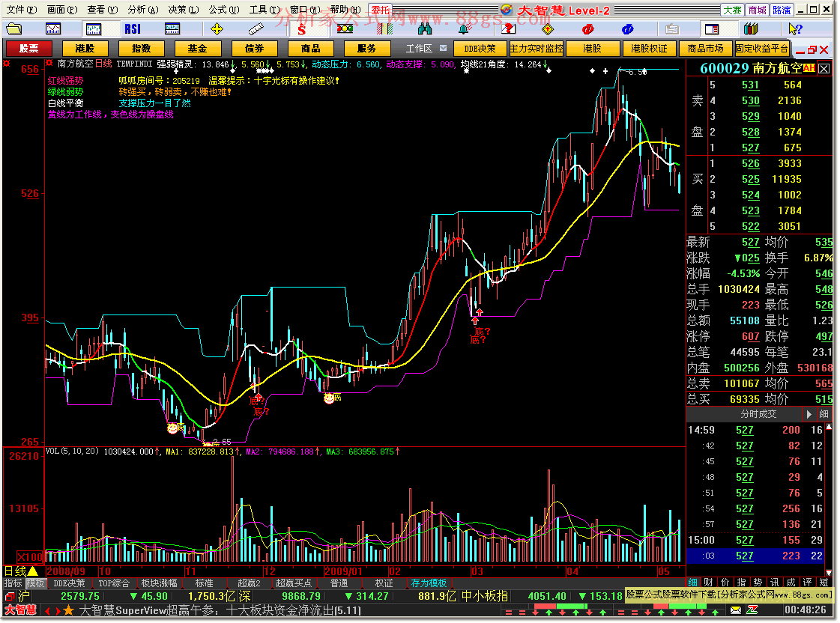Click the red 委托 order button

point(381,10)
